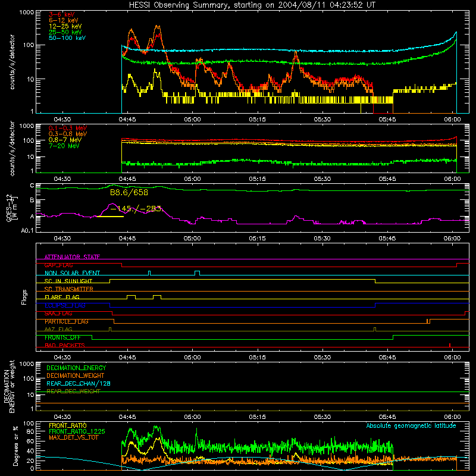Select the 'SAA_FLAG' flag label
Viewport: 476px width, 476px height.
click(58, 314)
